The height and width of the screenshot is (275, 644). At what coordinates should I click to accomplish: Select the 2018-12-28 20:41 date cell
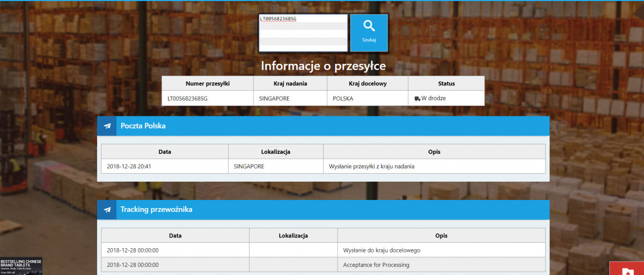tap(165, 166)
